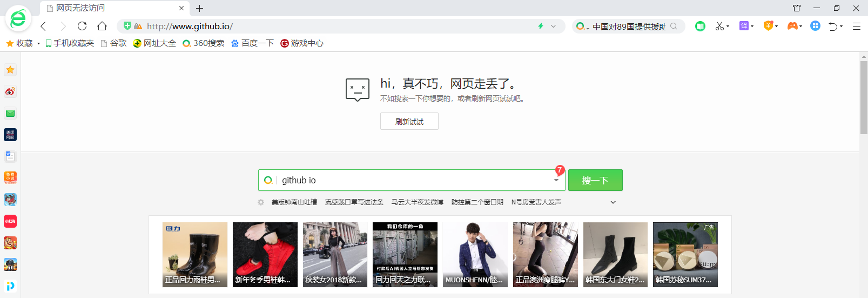
Task: Open the green reading mode icon
Action: coord(700,26)
